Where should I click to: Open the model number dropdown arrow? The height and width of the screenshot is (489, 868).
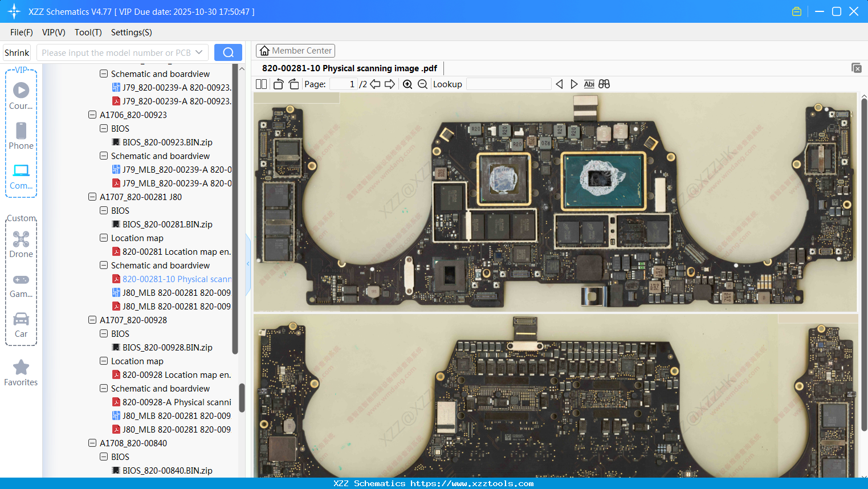(x=199, y=52)
